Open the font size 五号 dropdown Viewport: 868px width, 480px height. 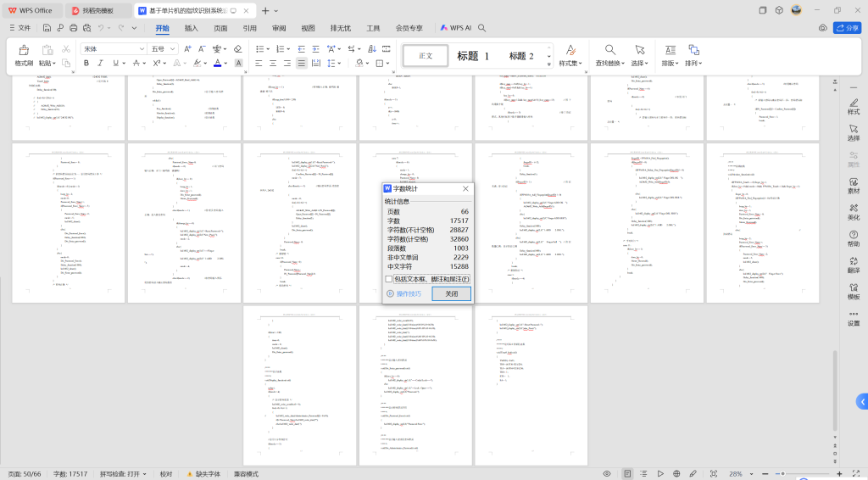tap(173, 48)
